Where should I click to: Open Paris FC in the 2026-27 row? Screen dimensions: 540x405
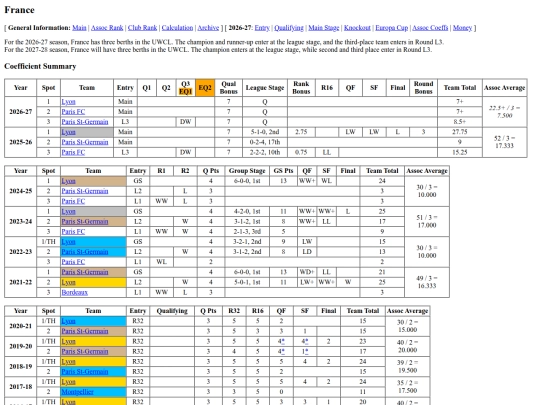(73, 112)
